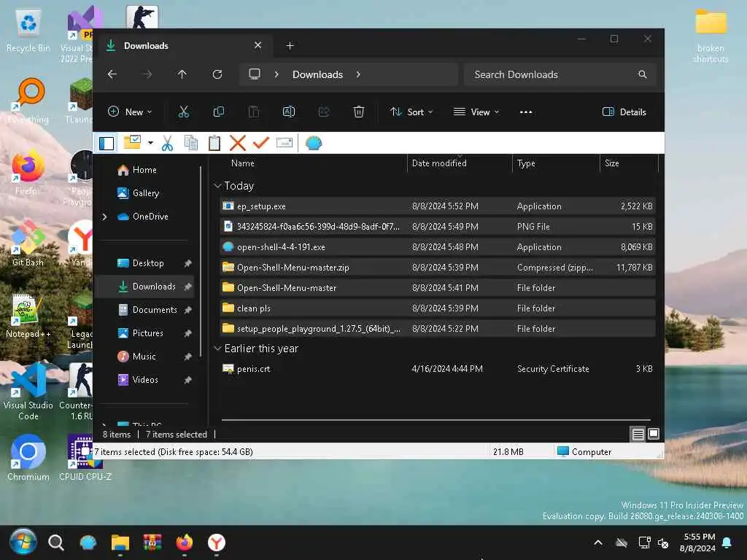Open Music in the navigation pane
The height and width of the screenshot is (560, 747).
(144, 356)
